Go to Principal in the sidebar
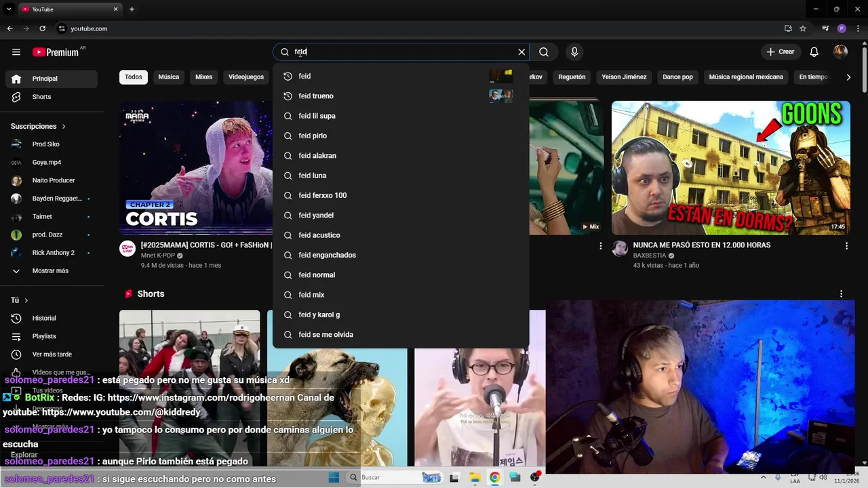 coord(52,79)
